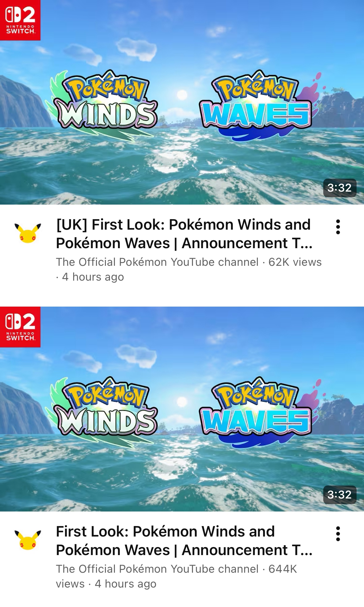
Task: Open title 'First Look: Pokémon Winds and' of second video
Action: [165, 532]
